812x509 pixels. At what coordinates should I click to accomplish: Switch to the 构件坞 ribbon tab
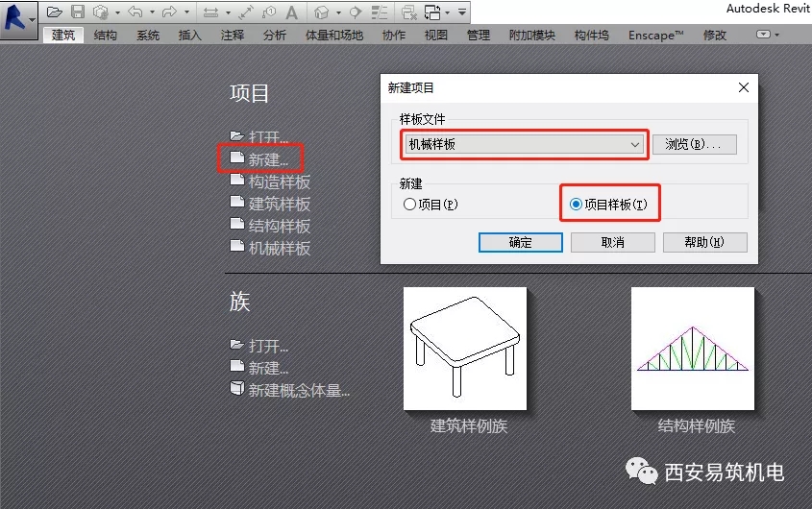[x=591, y=35]
